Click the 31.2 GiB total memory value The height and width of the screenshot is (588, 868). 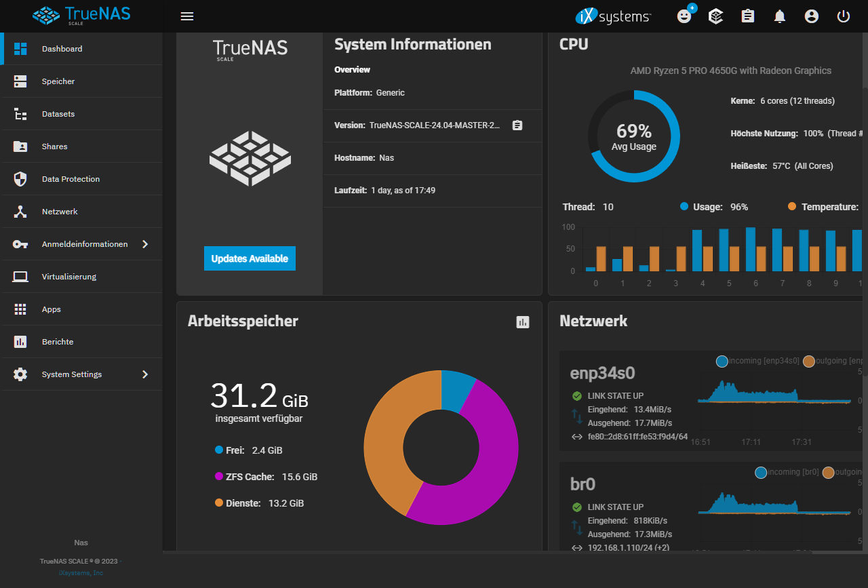(x=259, y=396)
